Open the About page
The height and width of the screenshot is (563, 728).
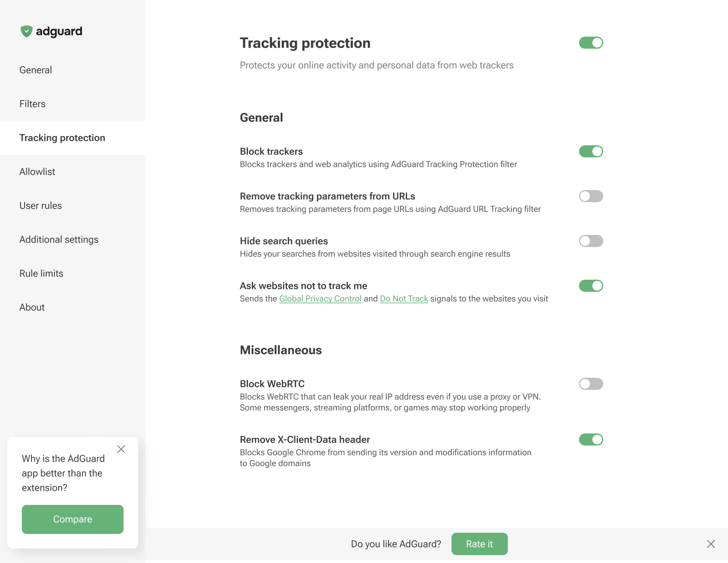[32, 307]
